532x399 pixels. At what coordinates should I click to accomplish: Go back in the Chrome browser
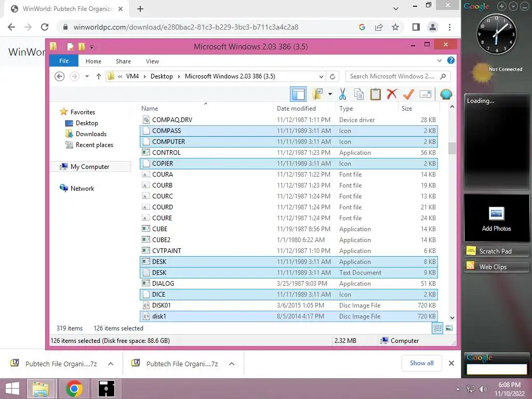(x=11, y=27)
